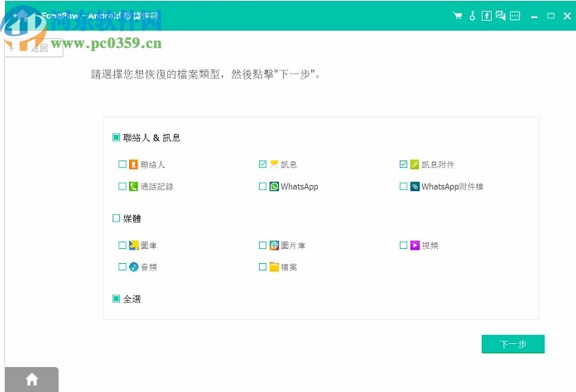This screenshot has width=576, height=392.
Task: Enable the 視頻 checkbox
Action: click(403, 245)
